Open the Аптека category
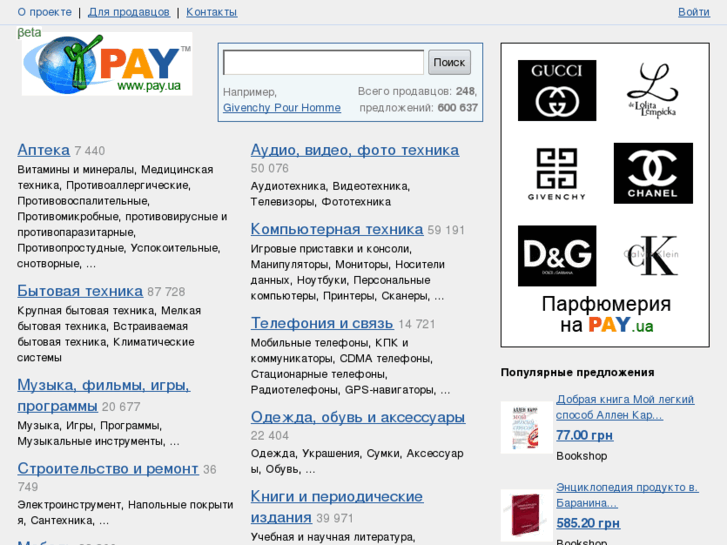 tap(44, 150)
